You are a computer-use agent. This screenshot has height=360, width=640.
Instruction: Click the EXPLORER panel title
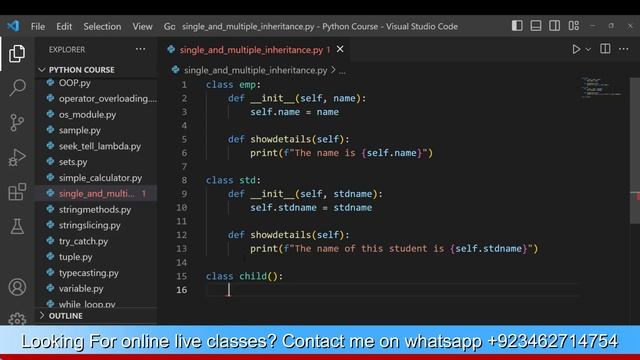(67, 49)
